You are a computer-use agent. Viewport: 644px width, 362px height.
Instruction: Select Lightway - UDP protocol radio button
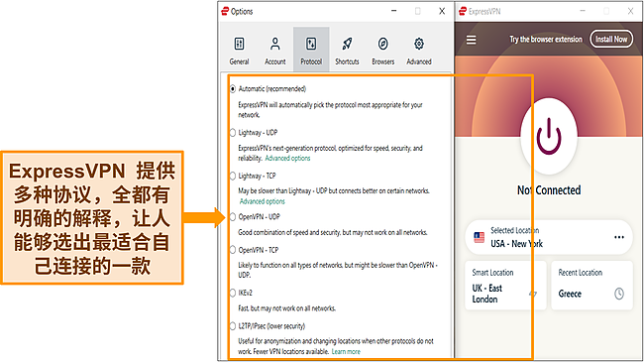click(233, 133)
